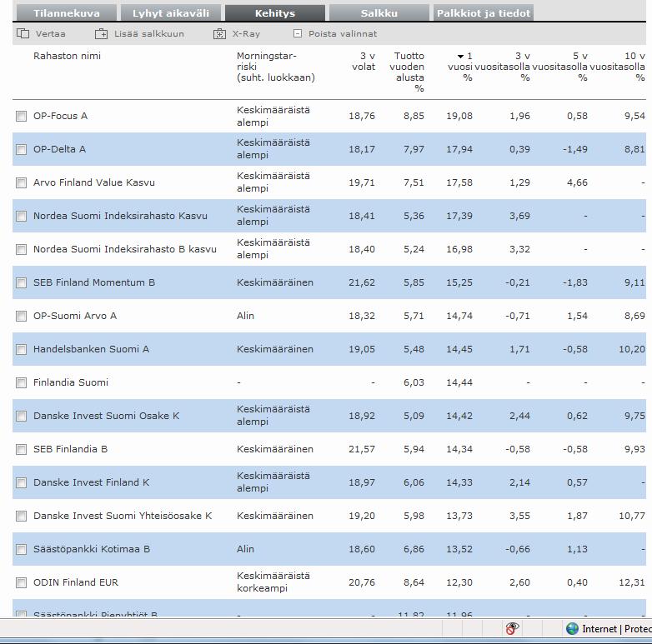Open SEB Finland Momentum B fund

(x=94, y=282)
